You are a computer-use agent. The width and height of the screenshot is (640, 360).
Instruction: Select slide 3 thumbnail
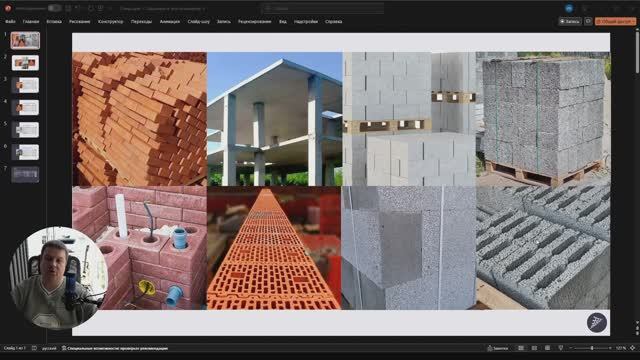pos(25,85)
